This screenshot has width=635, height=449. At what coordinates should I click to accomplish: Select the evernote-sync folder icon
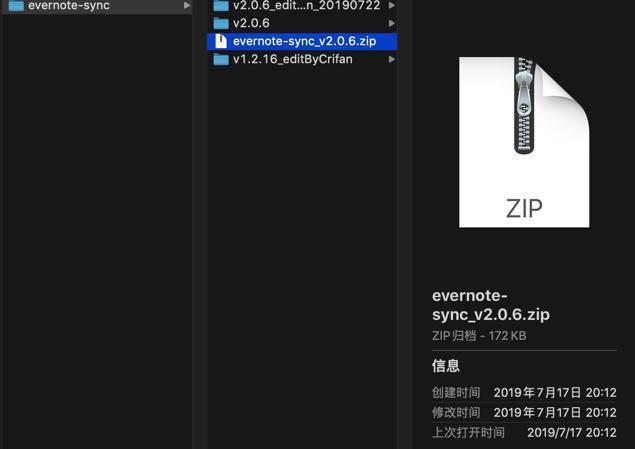16,5
